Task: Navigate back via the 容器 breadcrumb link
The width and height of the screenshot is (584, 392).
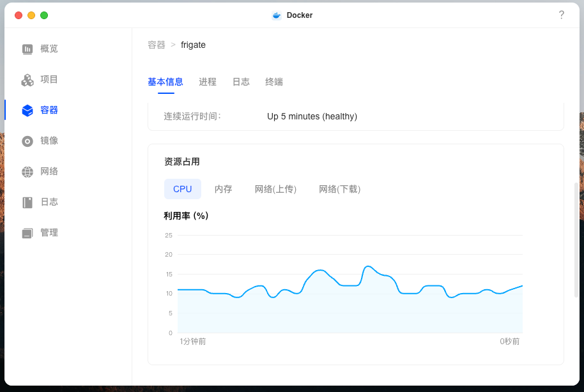Action: coord(156,45)
